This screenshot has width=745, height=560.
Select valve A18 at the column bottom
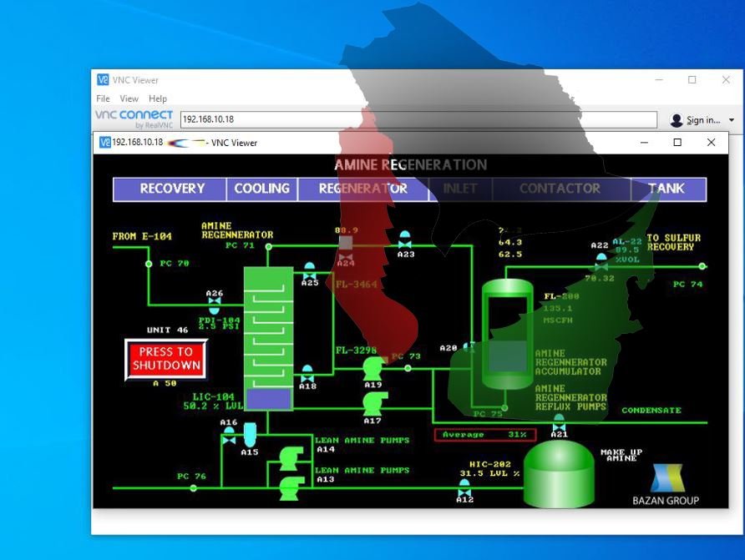coord(307,374)
